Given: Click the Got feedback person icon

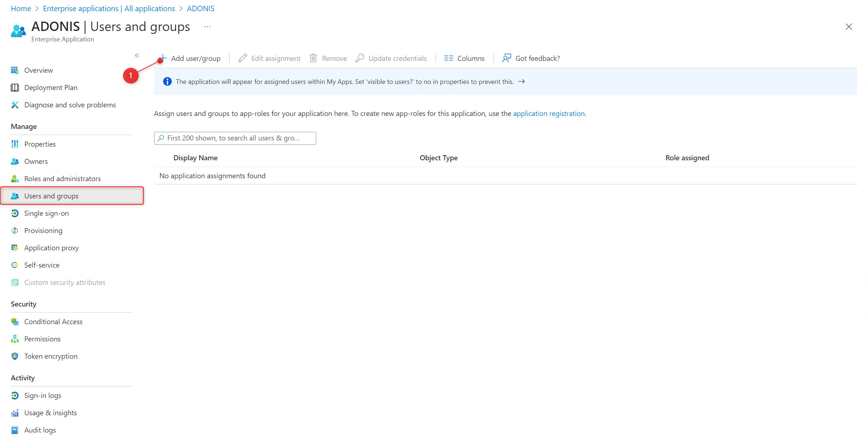Looking at the screenshot, I should [506, 58].
